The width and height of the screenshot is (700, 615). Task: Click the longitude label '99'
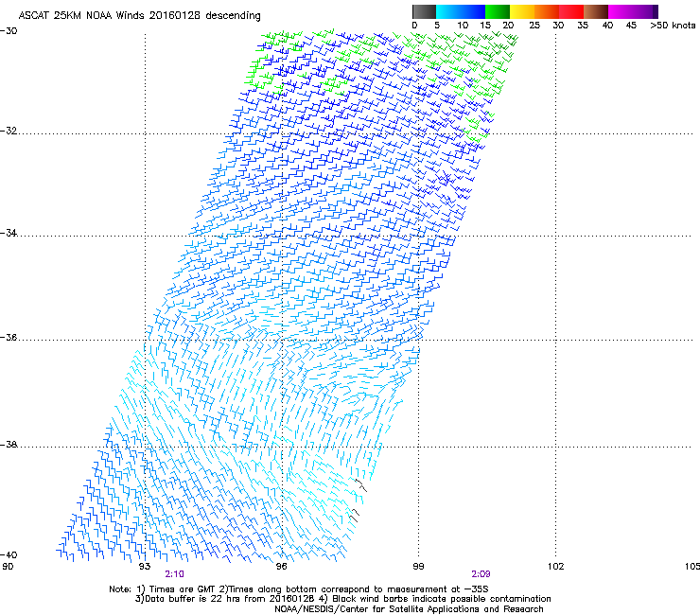(418, 567)
